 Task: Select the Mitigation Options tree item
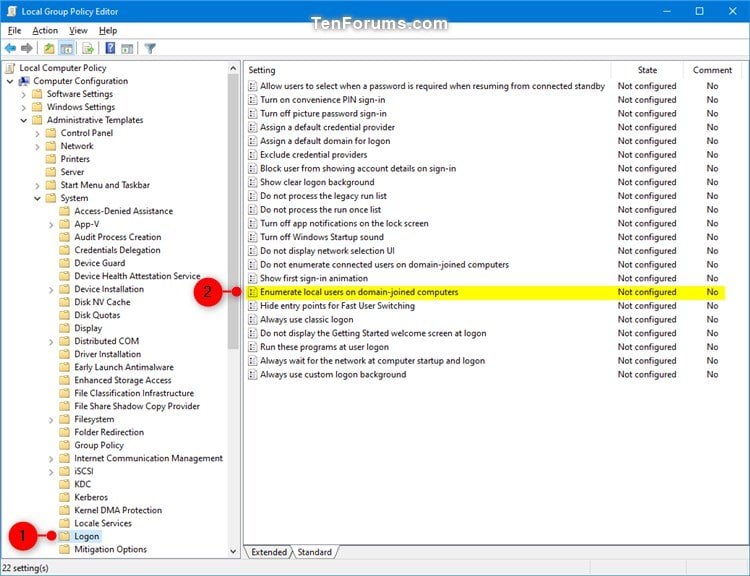(110, 549)
